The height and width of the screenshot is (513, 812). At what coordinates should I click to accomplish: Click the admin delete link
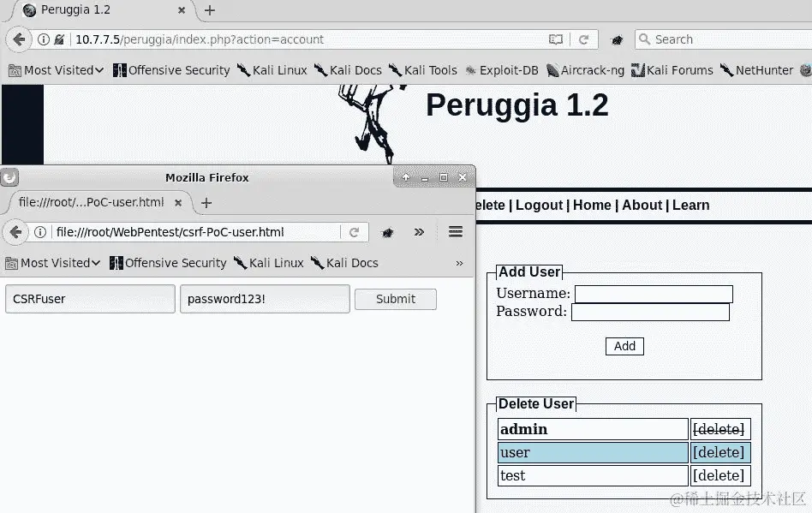(719, 429)
